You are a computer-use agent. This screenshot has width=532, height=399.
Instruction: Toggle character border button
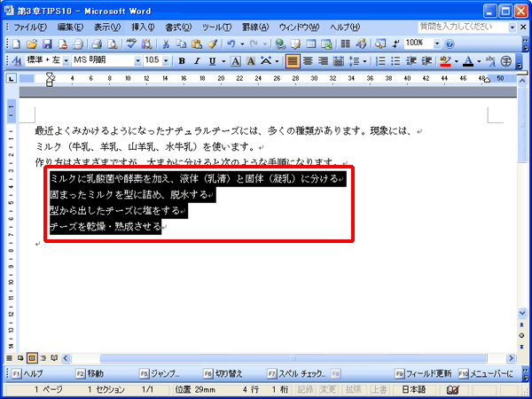[236, 61]
